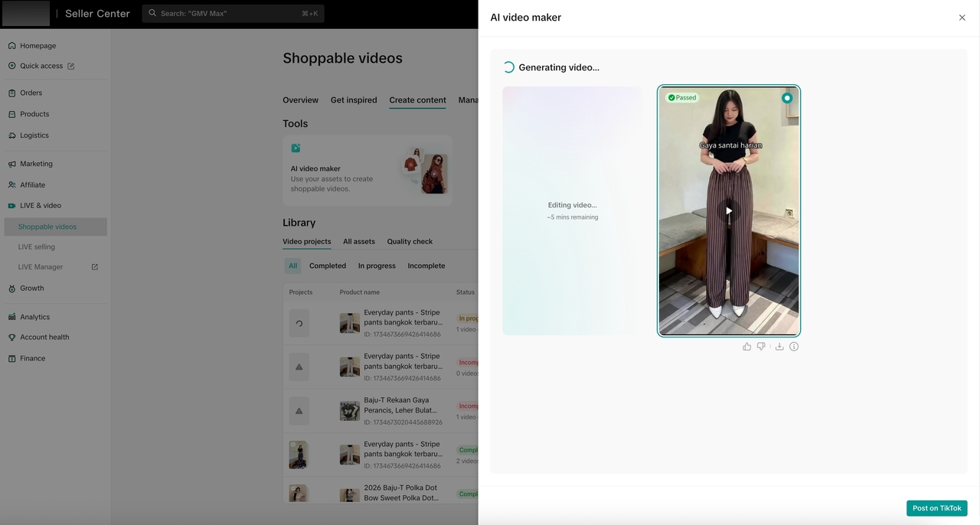Open Quick access external link icon
This screenshot has width=980, height=525.
[x=71, y=66]
